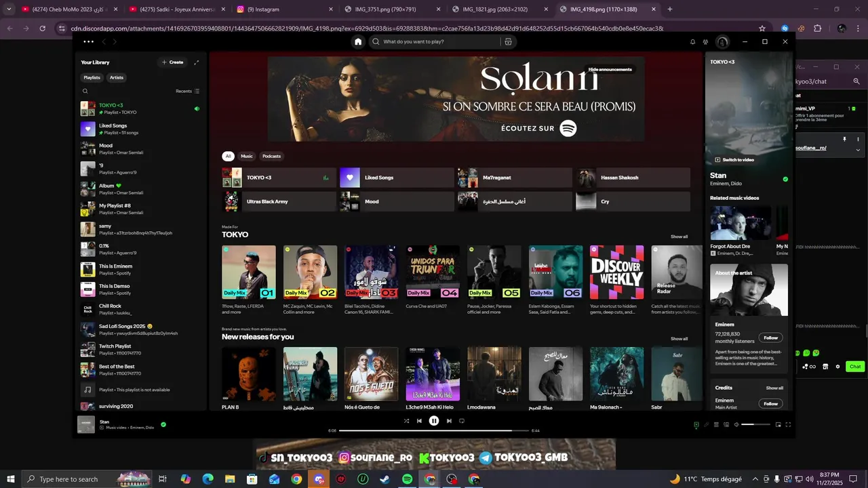Reload the browser page

pos(42,28)
